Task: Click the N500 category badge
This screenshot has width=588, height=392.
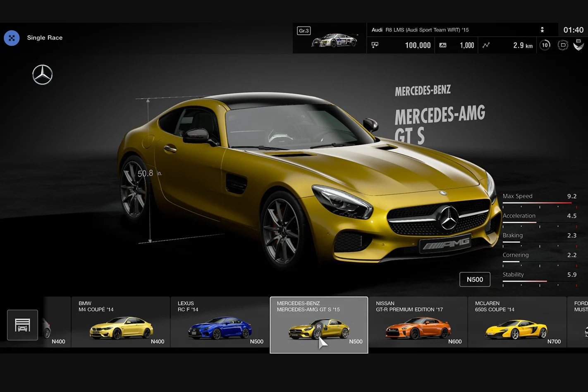Action: [475, 280]
